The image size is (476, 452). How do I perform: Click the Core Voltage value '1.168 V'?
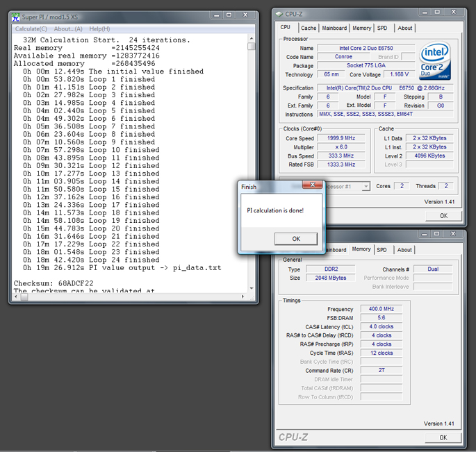tap(399, 74)
